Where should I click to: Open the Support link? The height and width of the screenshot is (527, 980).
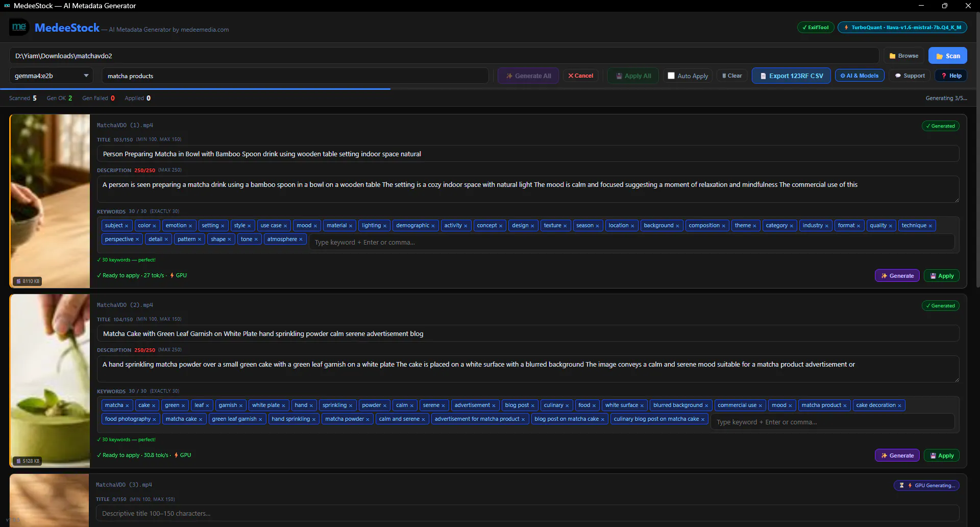coord(910,76)
